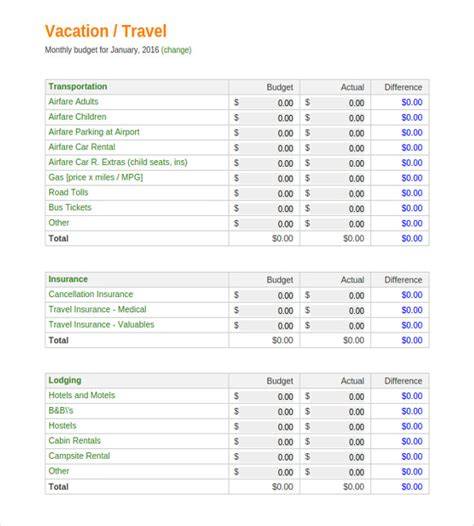Screen dimensions: 474x526
Task: Edit the Travel Insurance - Valuables actual field
Action: [x=338, y=325]
